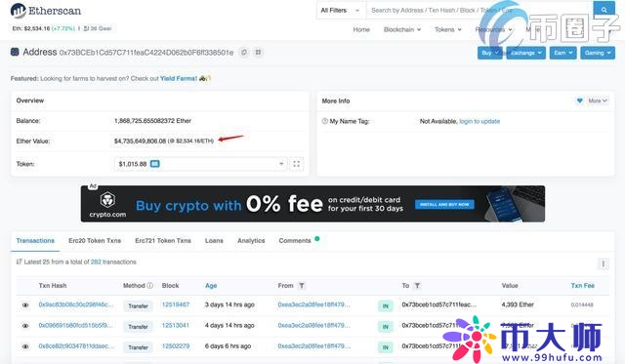Screen dimensions: 625x364
Task: Open From address in the 3 days 14 hrs row
Action: click(x=313, y=304)
